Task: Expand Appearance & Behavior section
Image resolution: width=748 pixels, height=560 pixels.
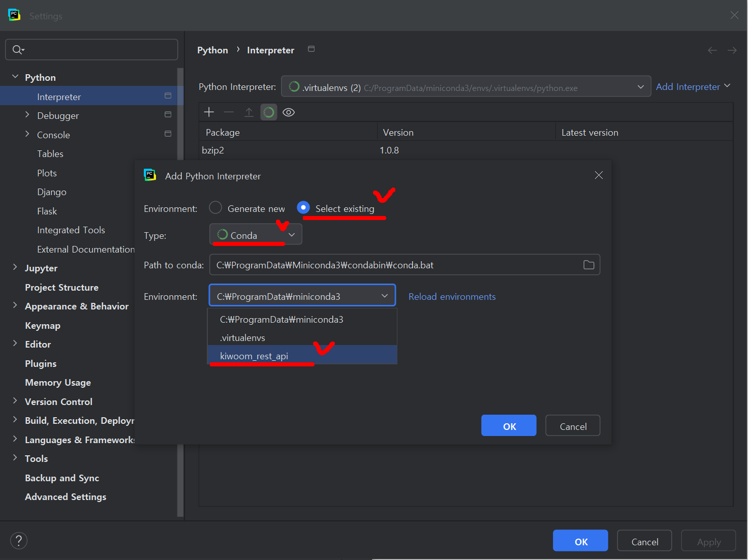Action: click(x=15, y=305)
